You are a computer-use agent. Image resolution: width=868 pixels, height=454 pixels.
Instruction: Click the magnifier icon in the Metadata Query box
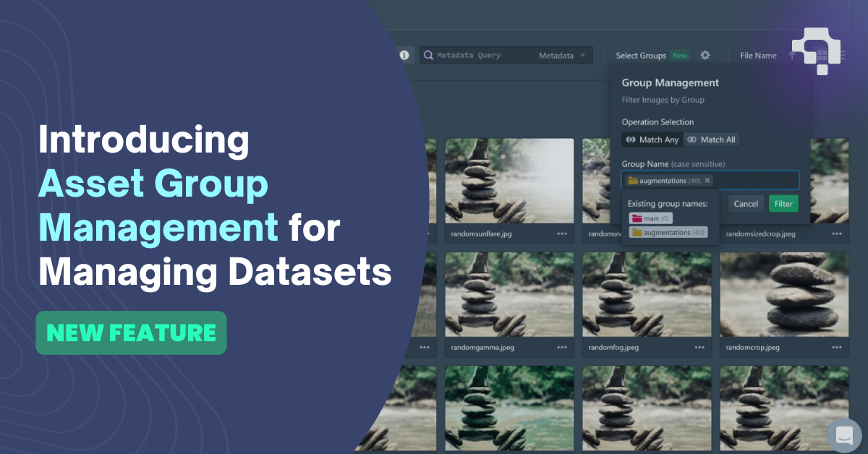pyautogui.click(x=428, y=55)
